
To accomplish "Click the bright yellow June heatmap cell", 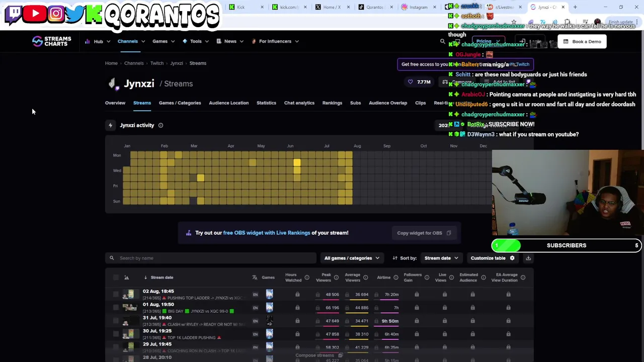I will (x=297, y=162).
